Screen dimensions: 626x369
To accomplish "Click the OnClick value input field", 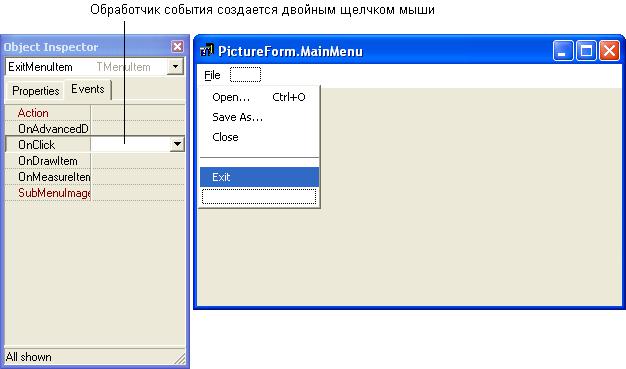I will point(130,144).
